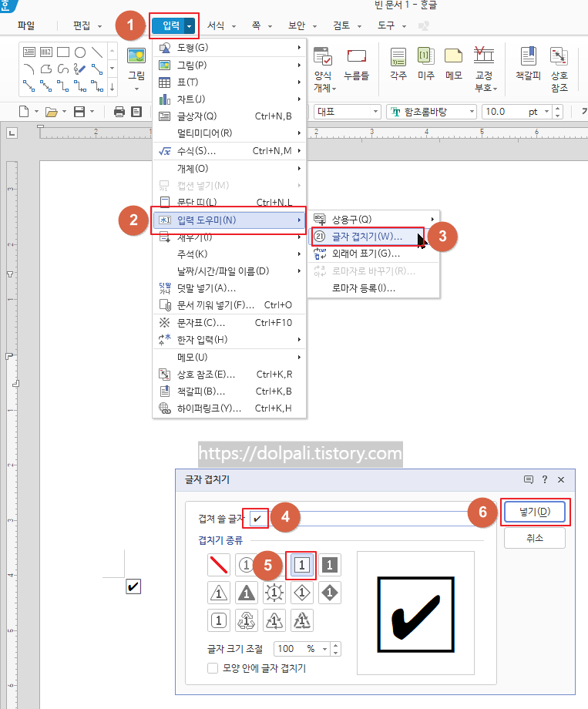Open the 편집 menu dropdown arrow
588x709 pixels.
(99, 26)
